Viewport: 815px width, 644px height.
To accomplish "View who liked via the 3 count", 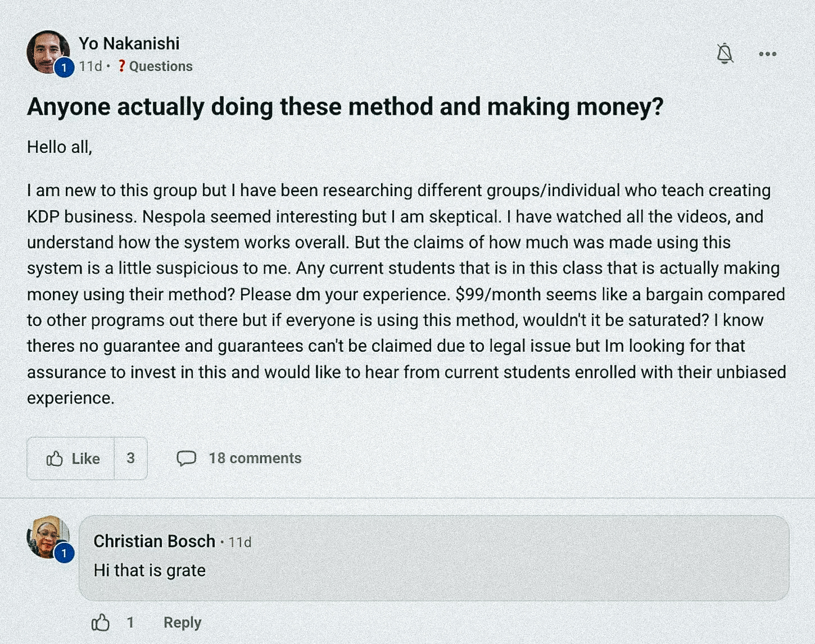I will coord(130,459).
